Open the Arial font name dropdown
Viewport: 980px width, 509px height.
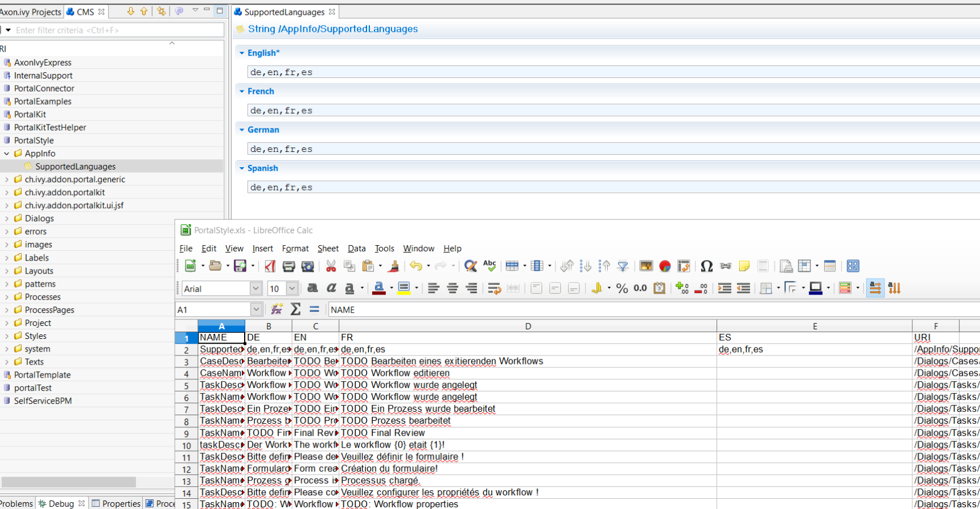[256, 289]
